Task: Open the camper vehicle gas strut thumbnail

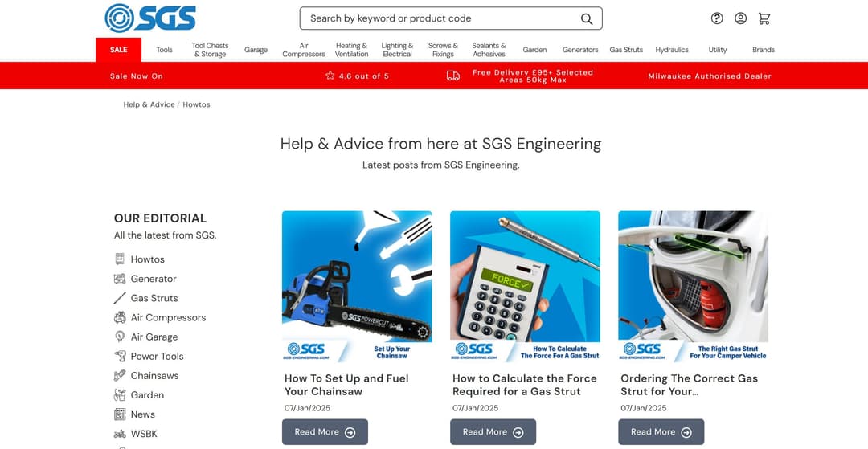Action: click(x=693, y=287)
